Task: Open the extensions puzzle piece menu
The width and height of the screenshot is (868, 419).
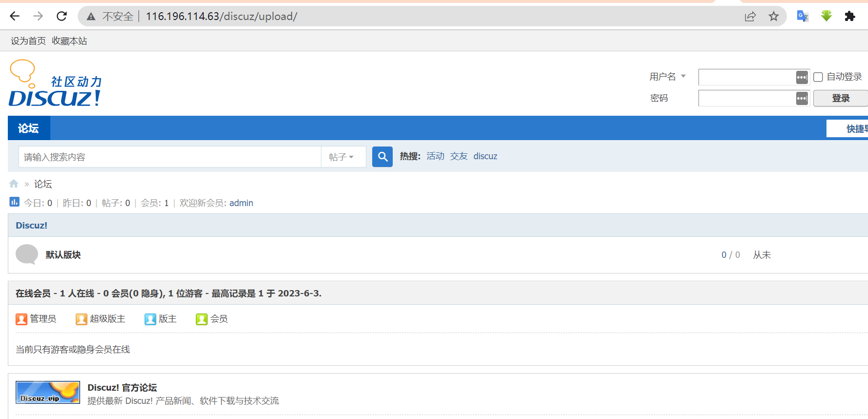Action: pos(850,16)
